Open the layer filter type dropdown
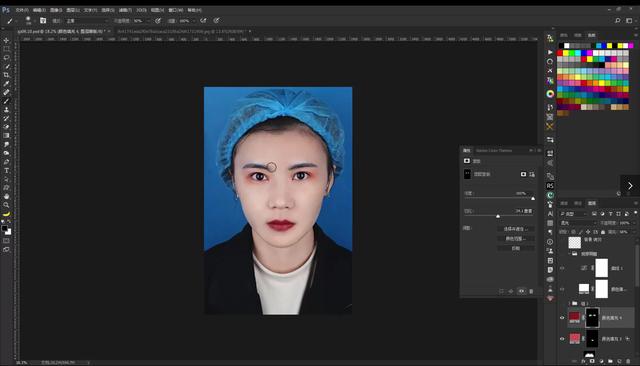 [x=573, y=213]
